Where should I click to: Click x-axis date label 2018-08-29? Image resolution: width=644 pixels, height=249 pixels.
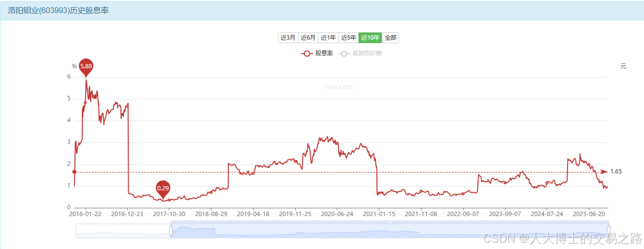pos(211,213)
